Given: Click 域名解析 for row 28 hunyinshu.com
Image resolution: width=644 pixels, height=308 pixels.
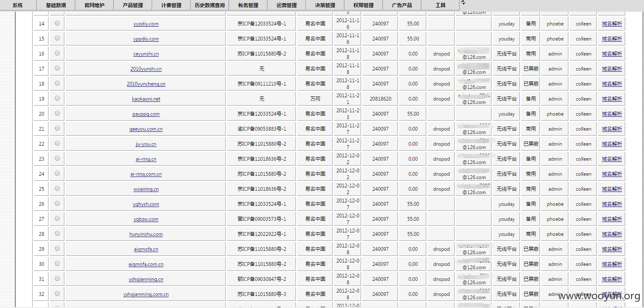Looking at the screenshot, I should click(612, 234).
